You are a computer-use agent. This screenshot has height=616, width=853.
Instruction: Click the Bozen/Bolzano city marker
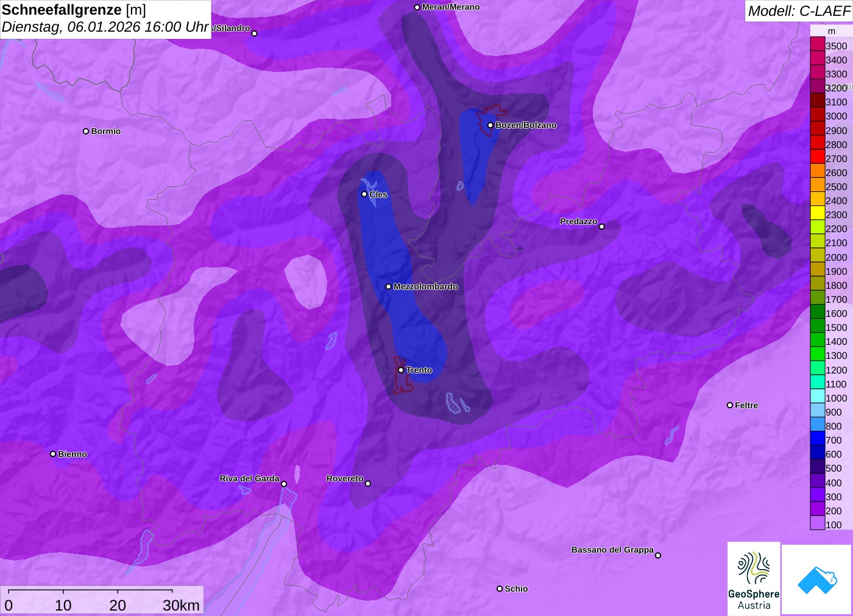click(x=490, y=125)
